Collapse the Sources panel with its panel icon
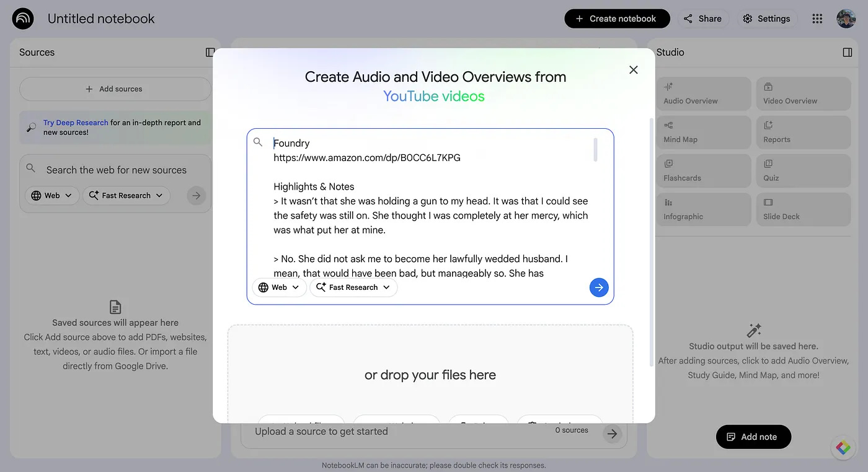 click(x=210, y=52)
